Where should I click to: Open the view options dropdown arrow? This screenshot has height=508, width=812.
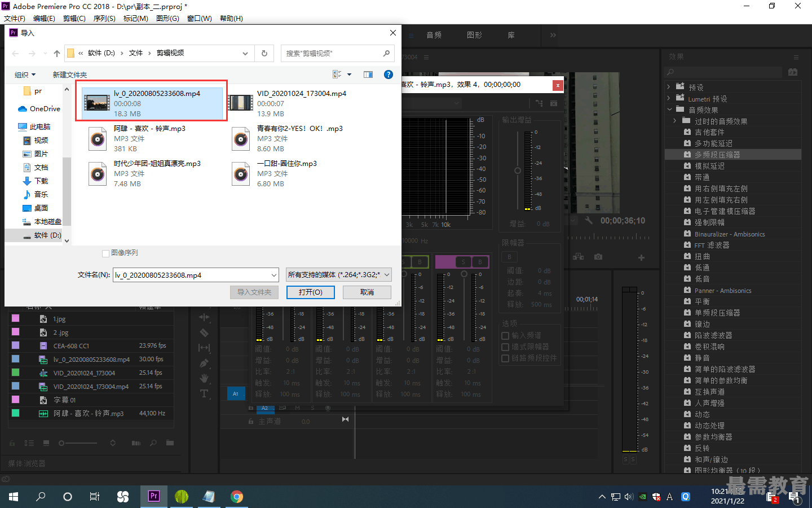click(x=349, y=75)
